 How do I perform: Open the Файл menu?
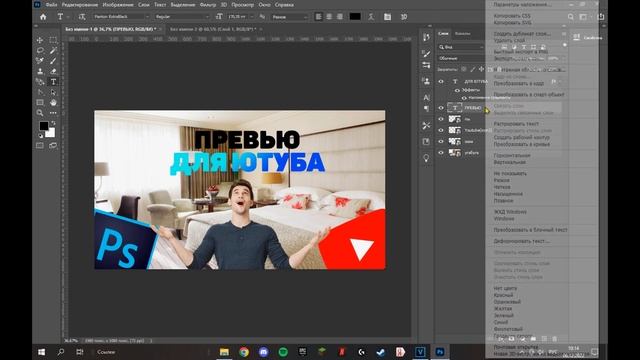pyautogui.click(x=51, y=5)
